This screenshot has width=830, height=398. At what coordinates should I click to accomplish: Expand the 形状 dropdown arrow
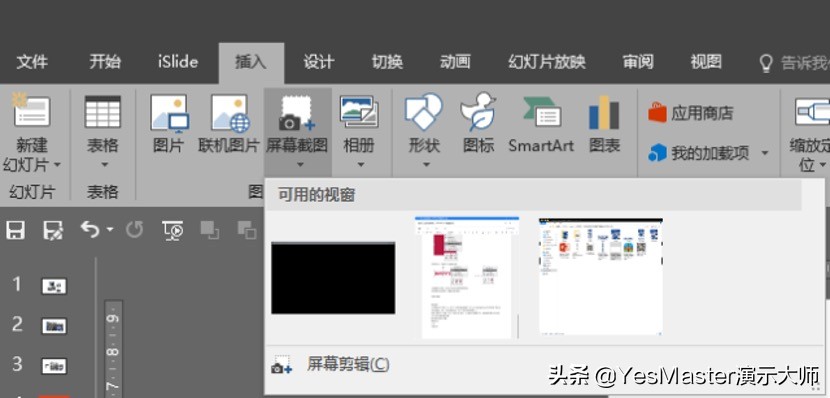coord(426,165)
